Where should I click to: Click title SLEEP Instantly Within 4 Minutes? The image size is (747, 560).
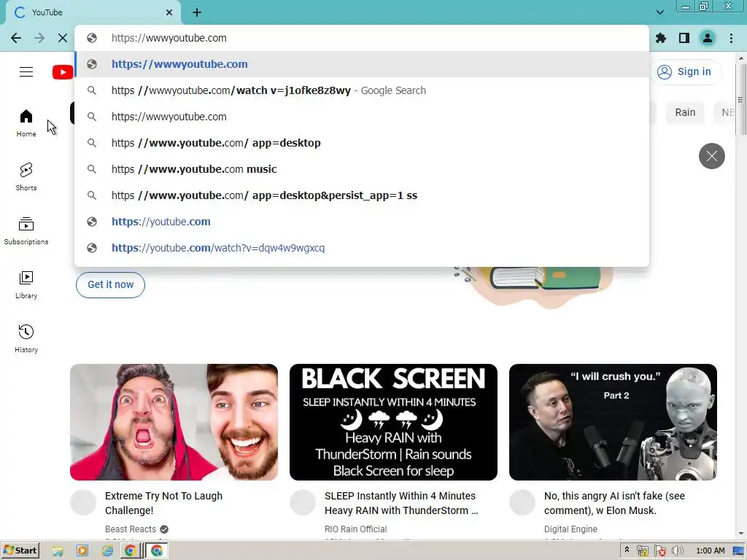(401, 503)
